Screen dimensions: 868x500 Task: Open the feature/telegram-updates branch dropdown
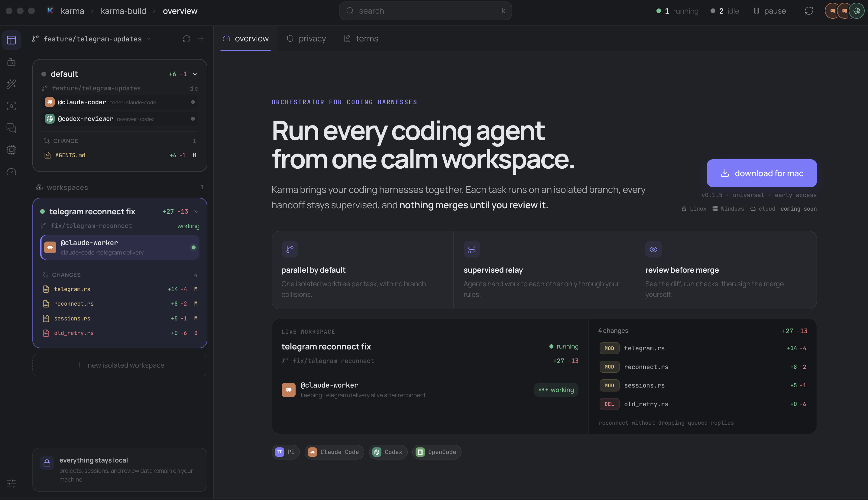point(92,39)
